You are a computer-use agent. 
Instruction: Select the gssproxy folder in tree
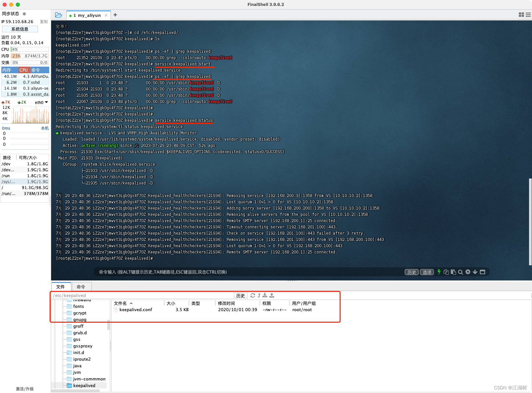83,346
